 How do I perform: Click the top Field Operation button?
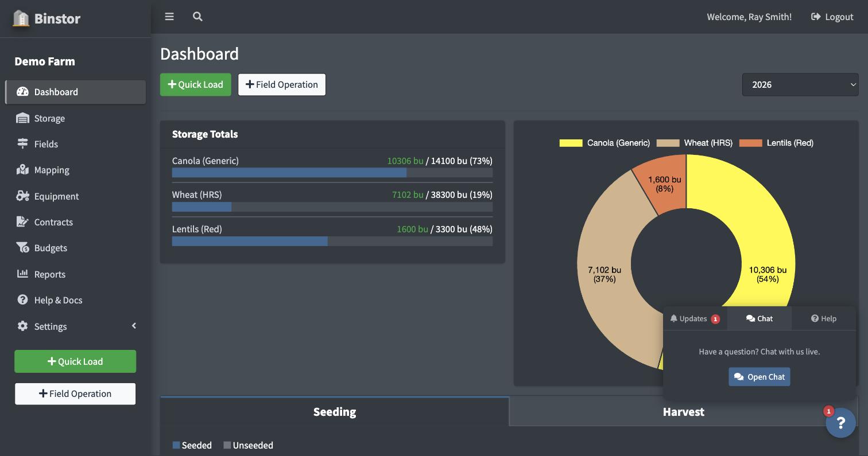282,84
